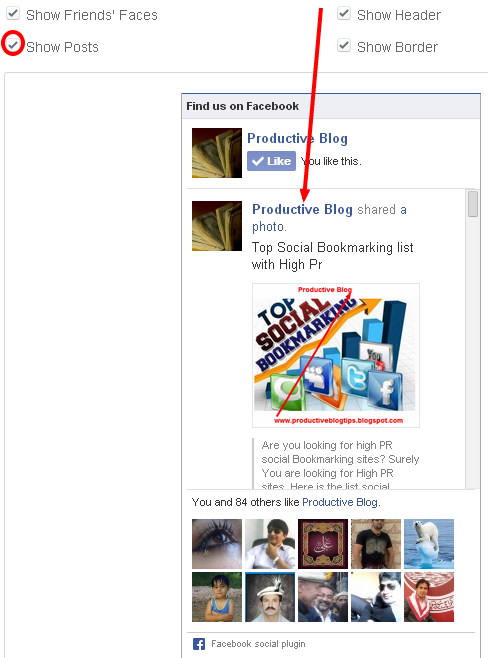Open Productive Blog link in shared post
The height and width of the screenshot is (658, 488).
[302, 209]
